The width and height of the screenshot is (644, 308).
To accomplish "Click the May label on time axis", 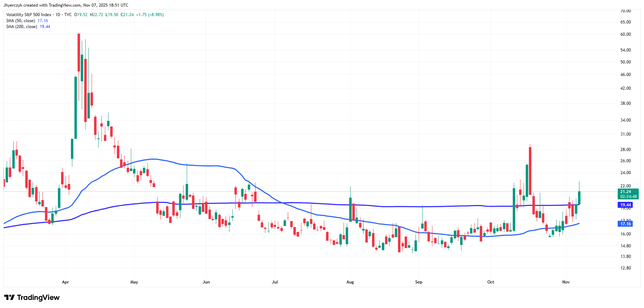I will coord(134,282).
